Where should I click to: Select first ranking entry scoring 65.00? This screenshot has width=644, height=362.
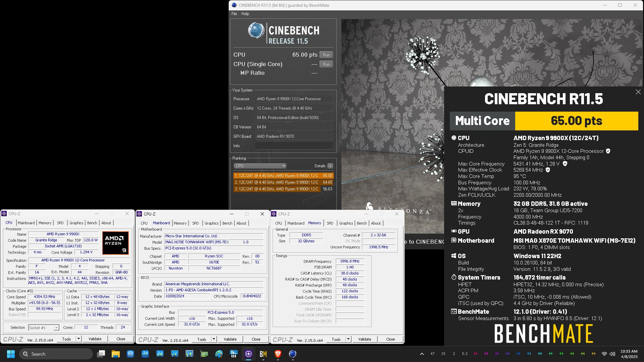283,176
